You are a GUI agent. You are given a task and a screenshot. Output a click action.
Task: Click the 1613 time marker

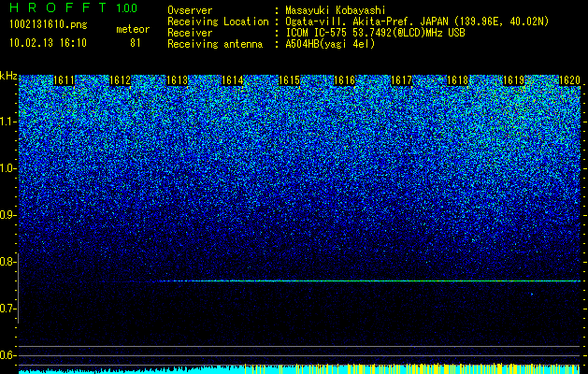click(177, 80)
